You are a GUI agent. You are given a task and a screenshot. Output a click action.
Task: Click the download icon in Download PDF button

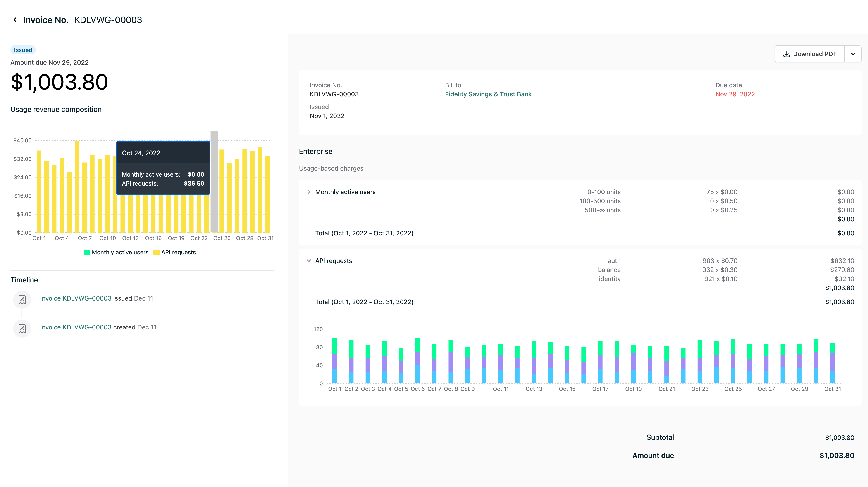[x=787, y=54]
